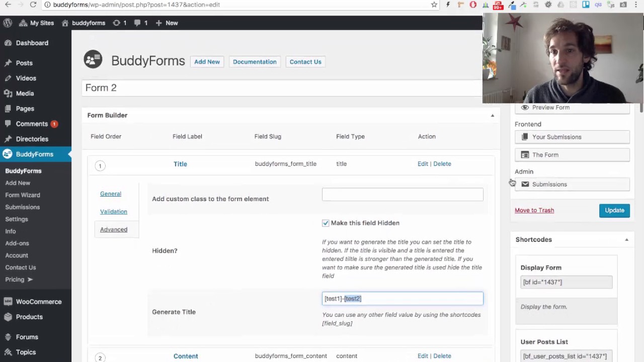Image resolution: width=644 pixels, height=362 pixels.
Task: Open the General tab of Title field
Action: (x=111, y=194)
